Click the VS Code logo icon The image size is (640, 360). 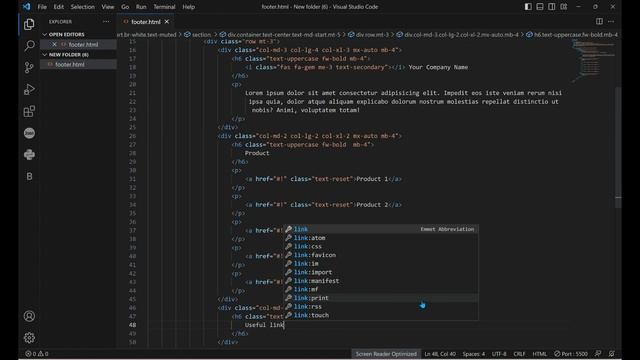coord(27,7)
